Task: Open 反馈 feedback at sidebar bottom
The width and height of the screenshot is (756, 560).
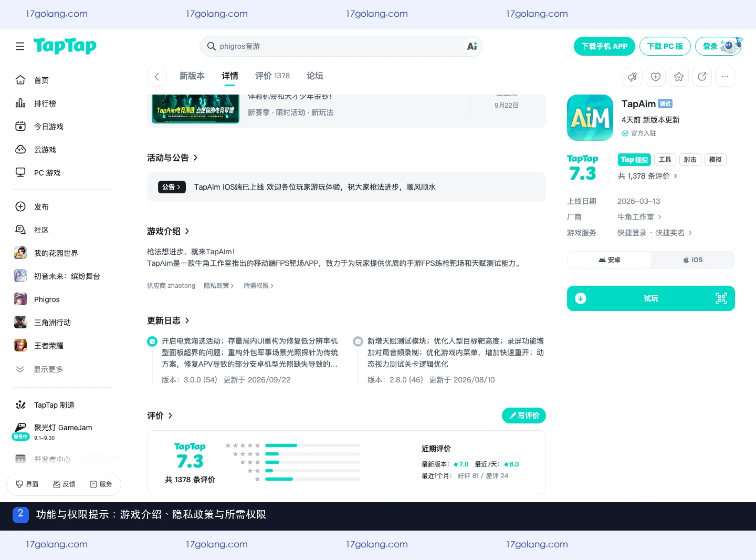Action: [x=64, y=484]
